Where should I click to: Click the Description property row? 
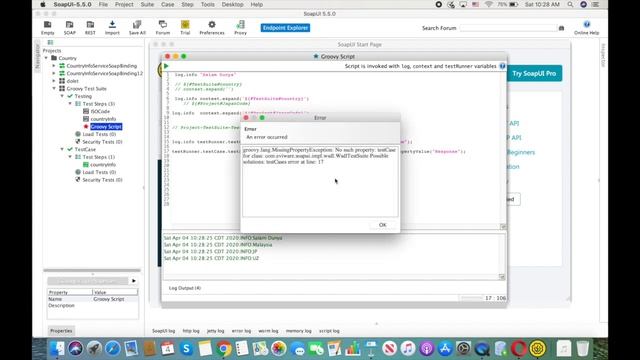(x=93, y=306)
